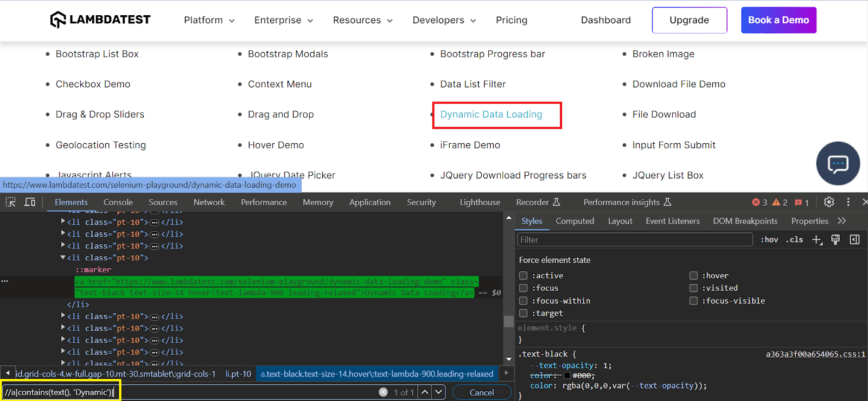
Task: Toggle the element classes .cls button
Action: coord(794,239)
